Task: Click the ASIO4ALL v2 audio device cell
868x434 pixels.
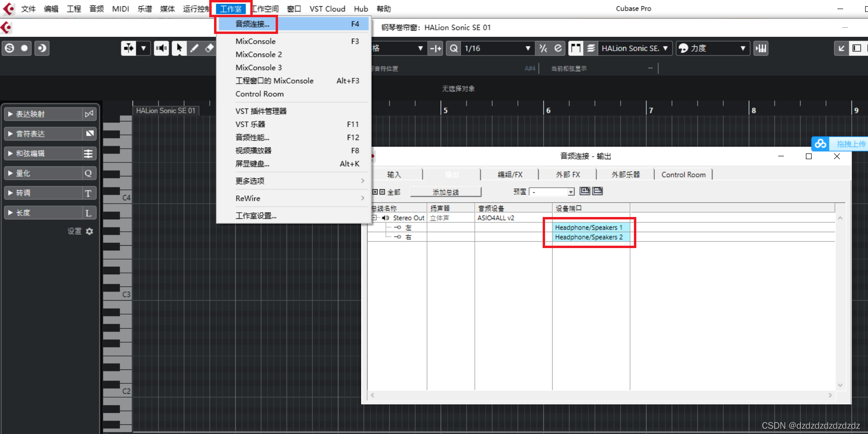Action: pos(513,218)
